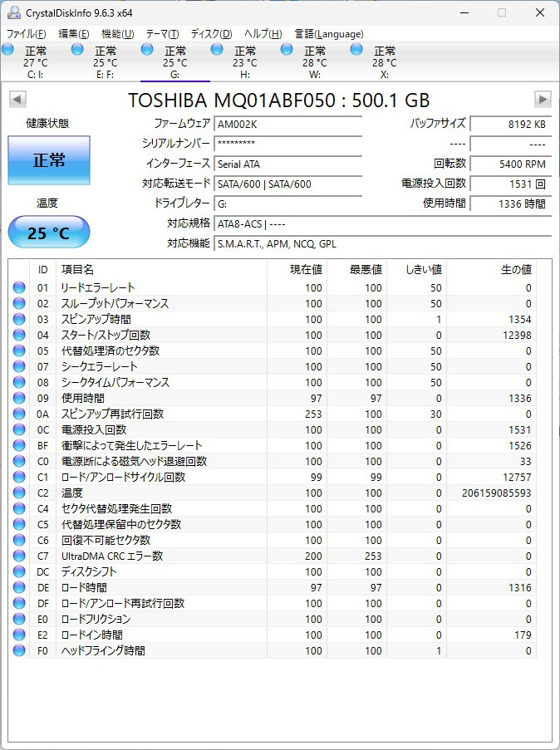Select disk E: F: tab
The width and height of the screenshot is (560, 750).
click(x=105, y=61)
